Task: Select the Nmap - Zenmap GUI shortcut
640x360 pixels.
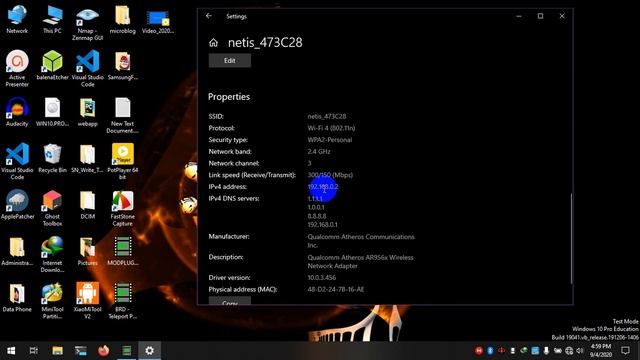Action: click(87, 24)
